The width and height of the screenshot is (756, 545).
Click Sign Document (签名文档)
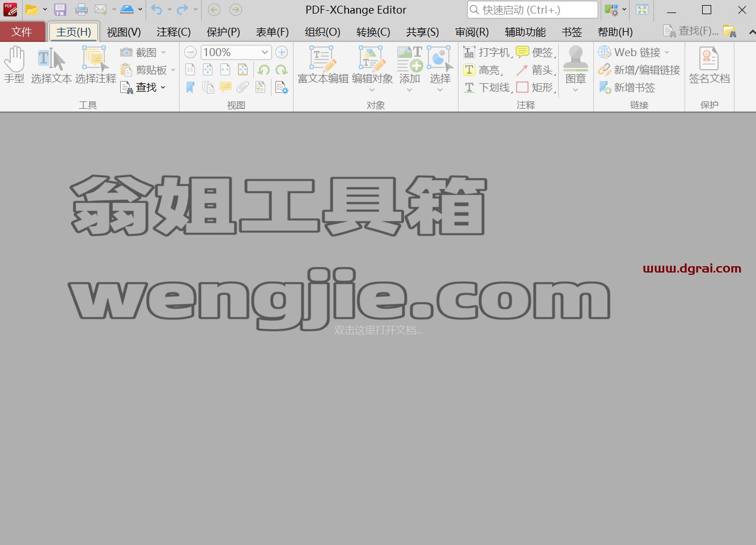709,65
